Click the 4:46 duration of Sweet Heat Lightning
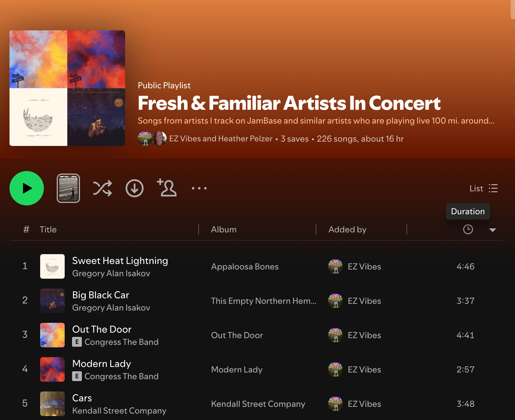 click(x=465, y=267)
